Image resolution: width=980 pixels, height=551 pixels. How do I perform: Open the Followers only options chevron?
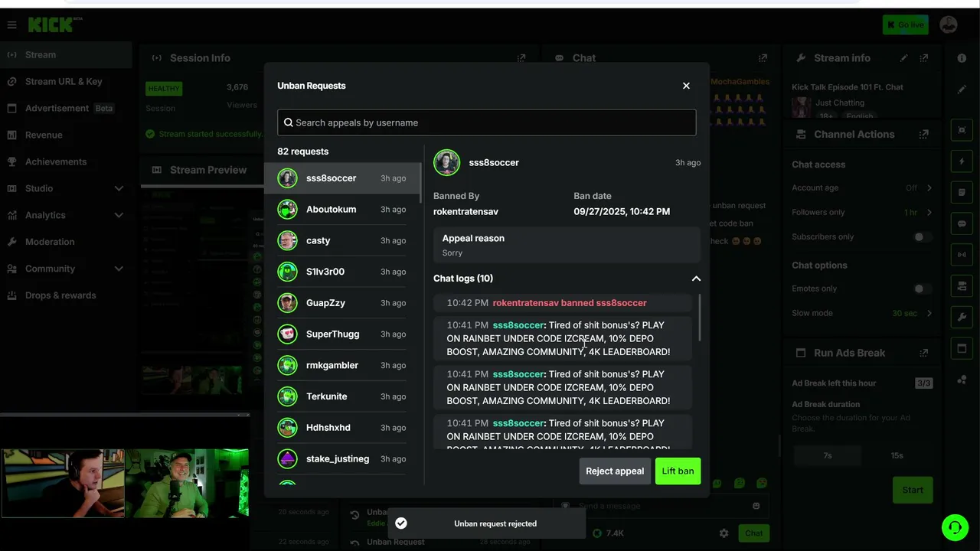click(x=929, y=213)
